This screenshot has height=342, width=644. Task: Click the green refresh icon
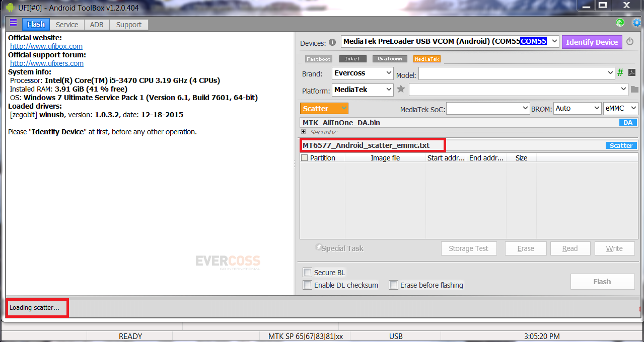pyautogui.click(x=620, y=23)
